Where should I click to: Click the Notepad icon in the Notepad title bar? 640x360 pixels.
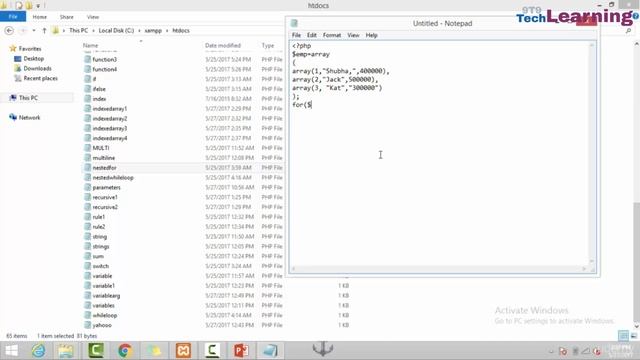point(294,23)
